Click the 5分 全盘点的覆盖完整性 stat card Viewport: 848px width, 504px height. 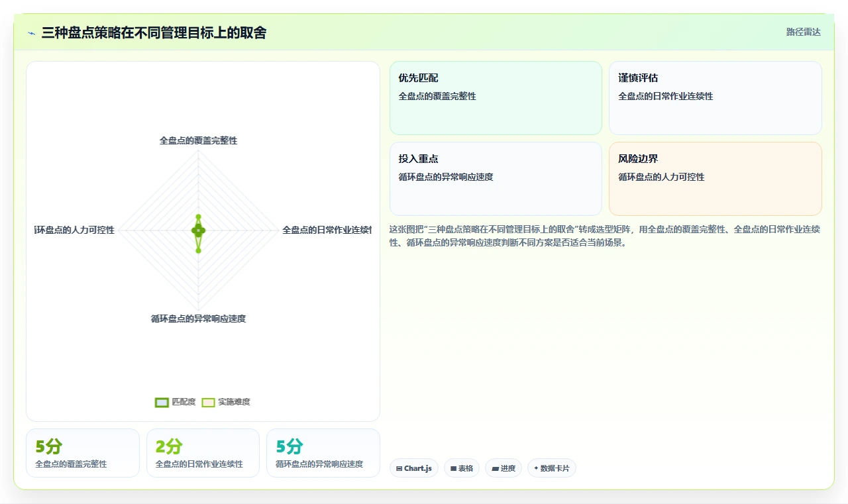click(83, 453)
